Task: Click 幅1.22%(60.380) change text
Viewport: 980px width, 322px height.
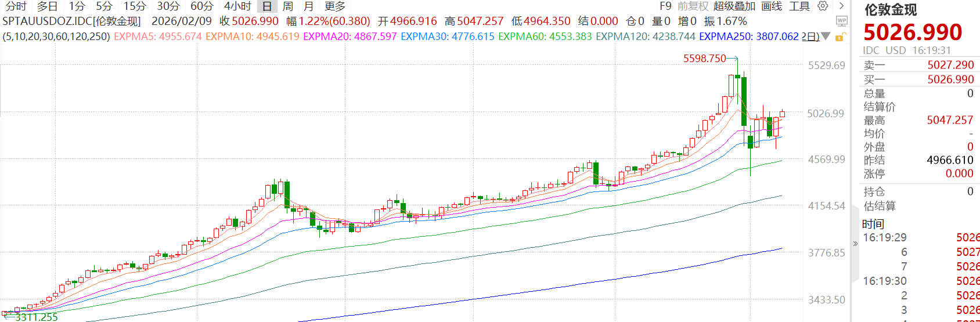Action: point(328,21)
